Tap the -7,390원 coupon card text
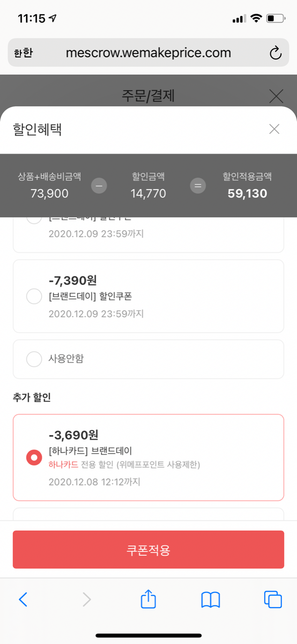297x644 pixels. point(93,296)
